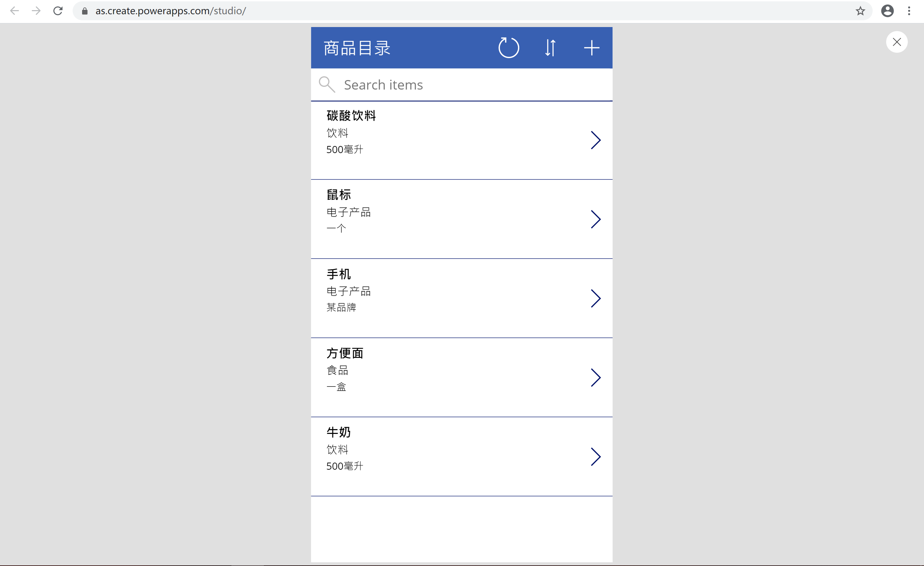Screen dimensions: 924x566
Task: Open the Chrome three-dot menu
Action: (910, 11)
